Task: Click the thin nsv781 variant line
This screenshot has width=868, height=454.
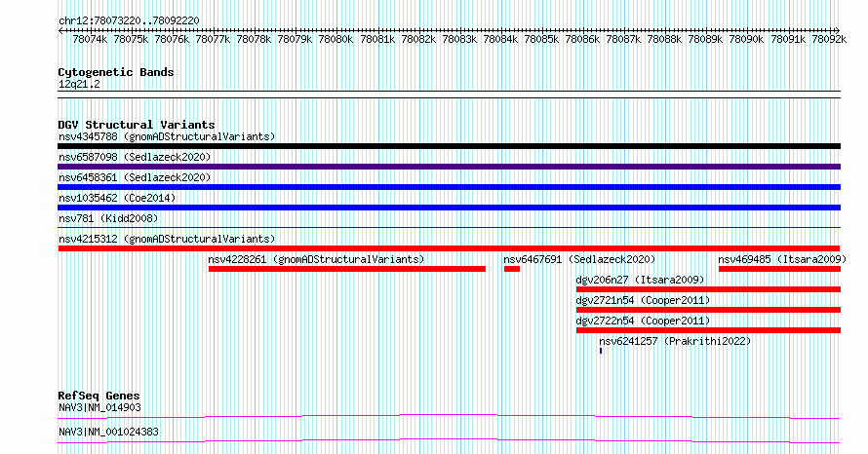Action: coord(449,227)
